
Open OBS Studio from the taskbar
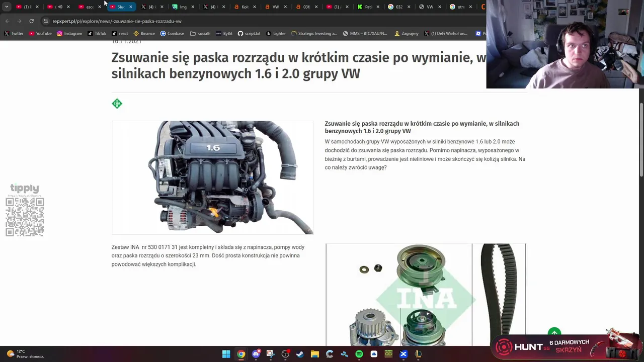coord(285,354)
